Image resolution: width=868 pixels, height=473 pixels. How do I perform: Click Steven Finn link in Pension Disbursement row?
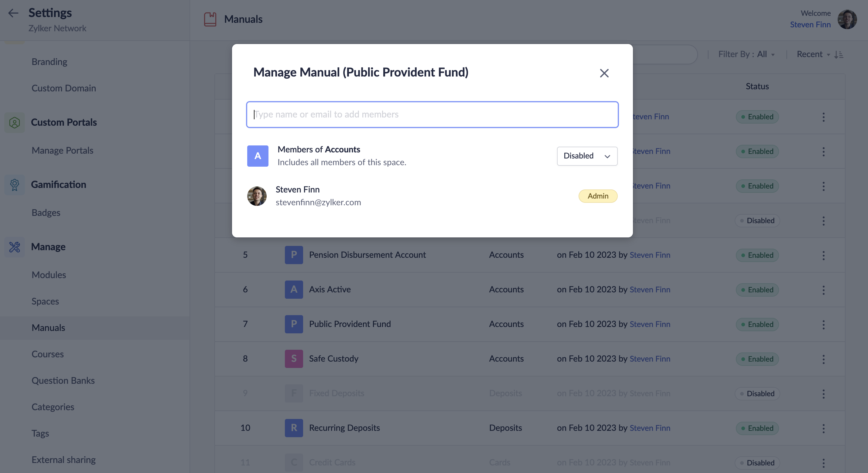tap(650, 255)
